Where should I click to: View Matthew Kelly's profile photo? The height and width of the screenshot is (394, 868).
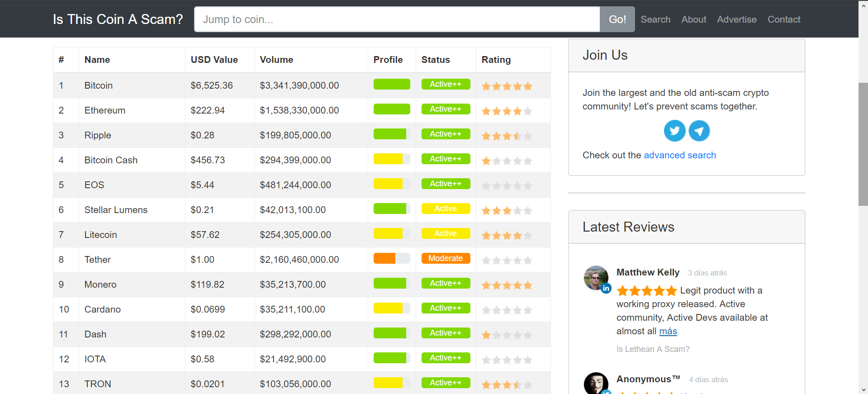(596, 278)
